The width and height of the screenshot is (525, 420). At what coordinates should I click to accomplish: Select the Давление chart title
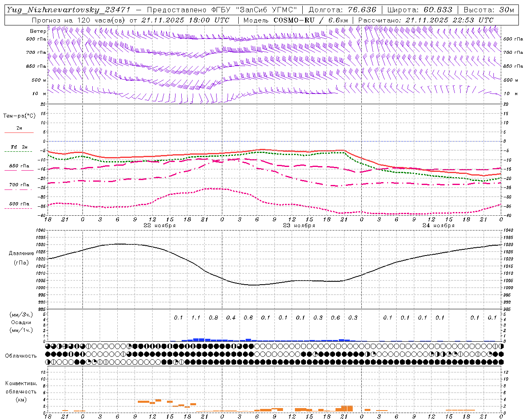pos(21,253)
